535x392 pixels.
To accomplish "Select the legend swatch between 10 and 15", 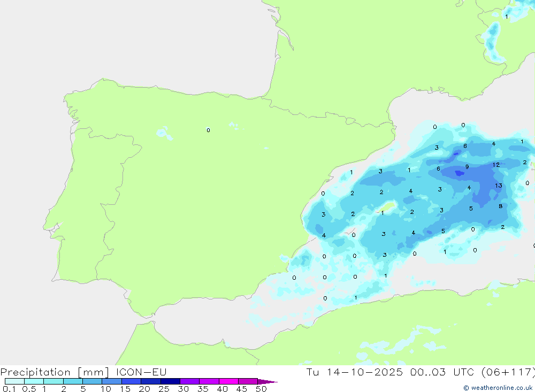I will pyautogui.click(x=112, y=381).
